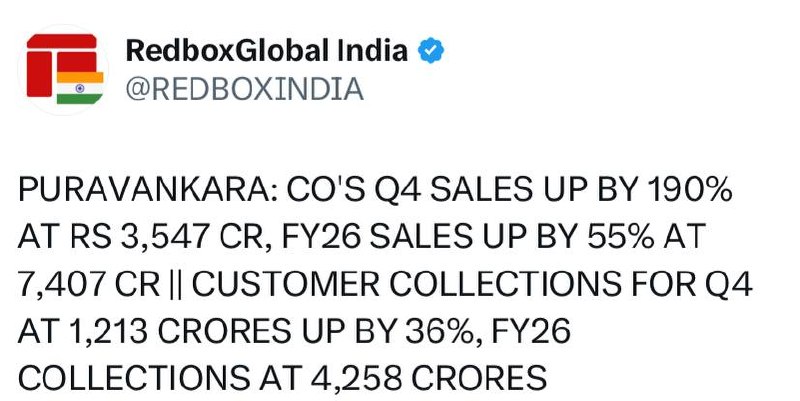Click the Indian flag on the avatar
The image size is (800, 401).
tap(74, 87)
